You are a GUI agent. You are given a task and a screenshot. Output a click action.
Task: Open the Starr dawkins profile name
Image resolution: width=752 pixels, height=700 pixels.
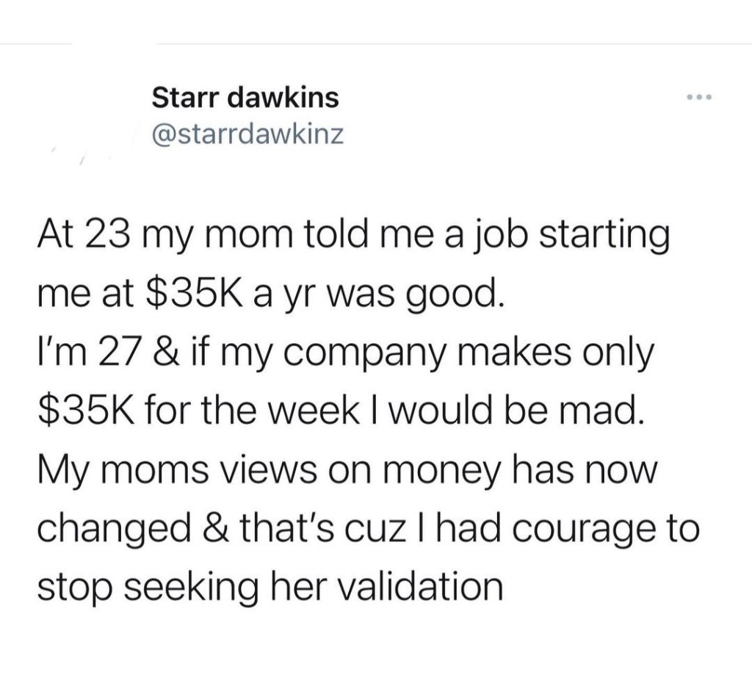[x=245, y=96]
